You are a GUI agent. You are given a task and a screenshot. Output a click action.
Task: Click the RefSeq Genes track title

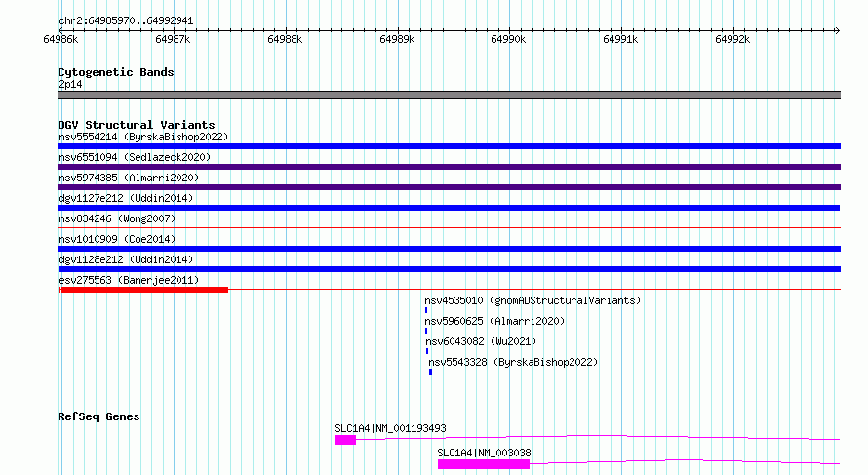(x=99, y=416)
